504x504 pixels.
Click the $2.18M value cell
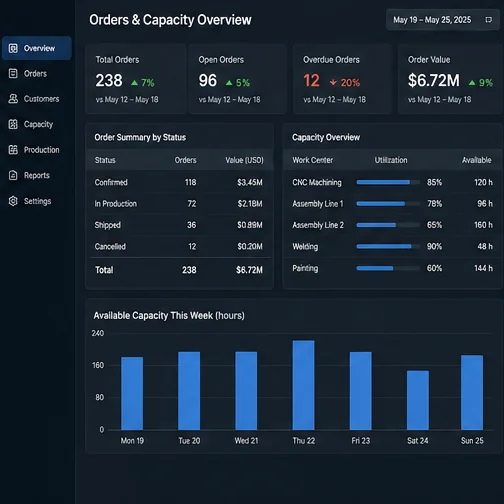[x=250, y=204]
